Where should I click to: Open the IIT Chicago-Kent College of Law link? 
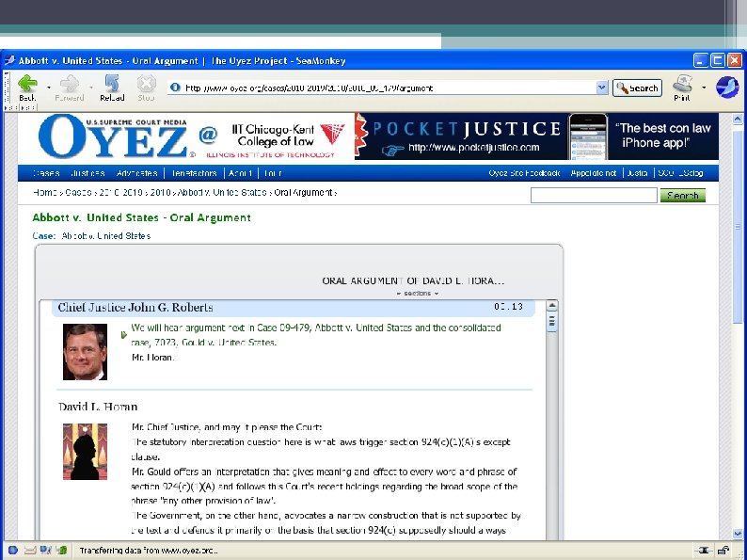pos(276,141)
